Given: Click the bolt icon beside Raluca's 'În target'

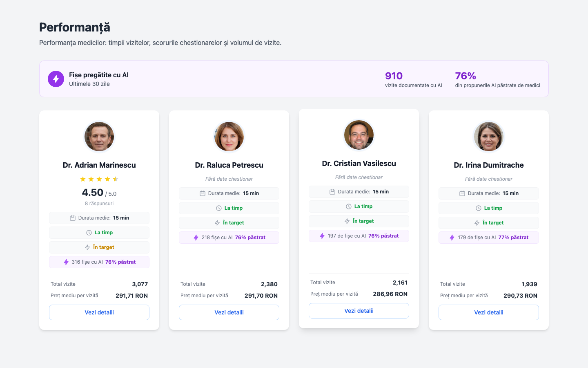Looking at the screenshot, I should [x=217, y=223].
